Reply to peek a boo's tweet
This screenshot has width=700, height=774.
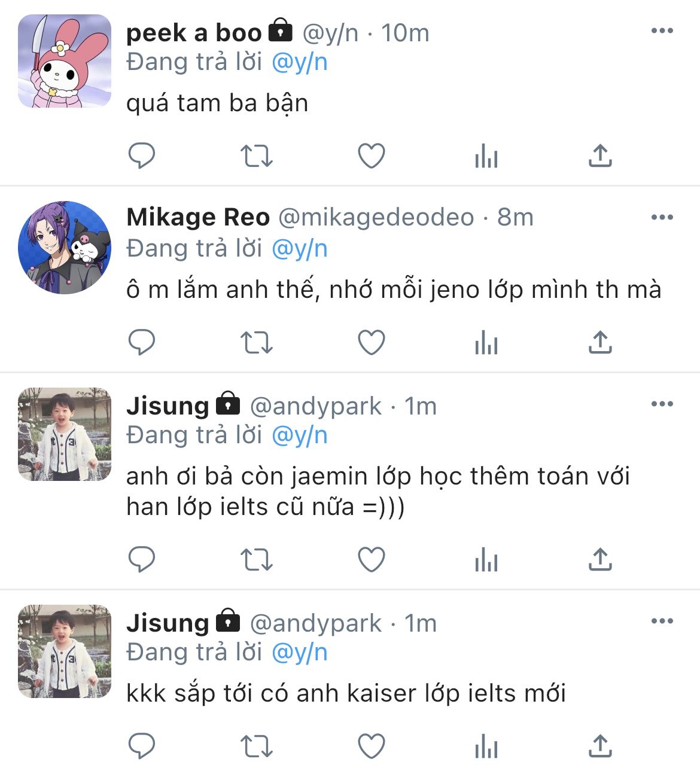coord(142,156)
